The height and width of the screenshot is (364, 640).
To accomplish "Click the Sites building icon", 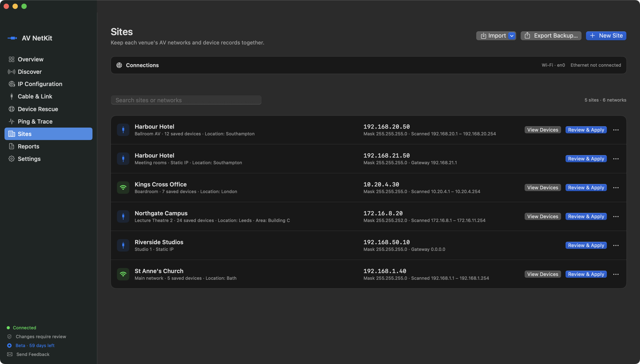I will pos(12,134).
